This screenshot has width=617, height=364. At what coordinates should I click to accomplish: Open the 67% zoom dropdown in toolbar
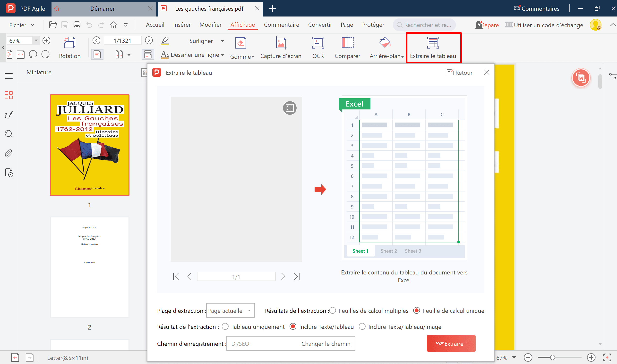[36, 41]
